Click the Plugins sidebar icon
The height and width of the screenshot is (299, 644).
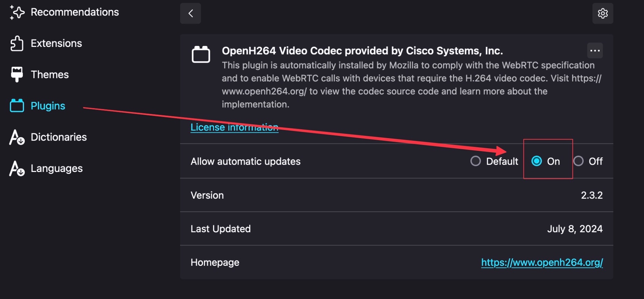tap(17, 106)
